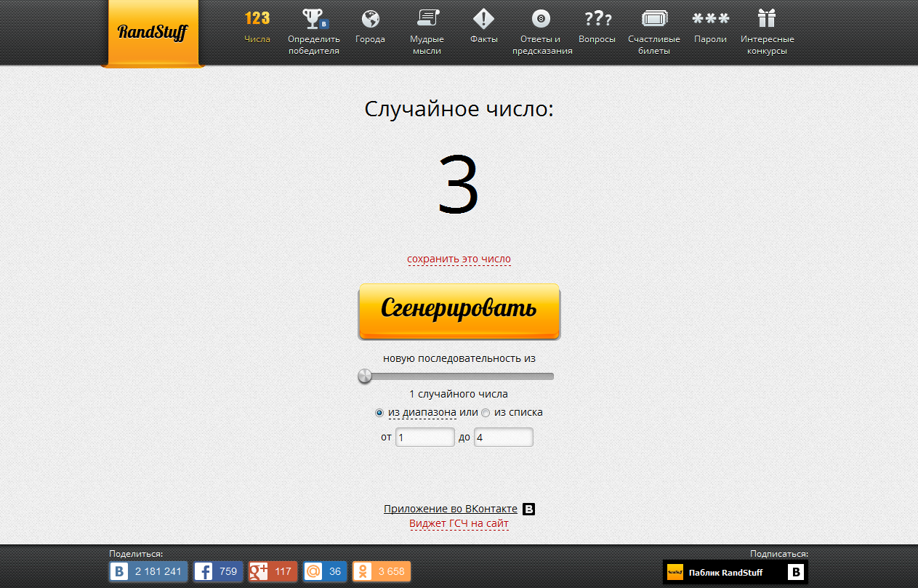Share on Facebook via the share button

coord(217,571)
